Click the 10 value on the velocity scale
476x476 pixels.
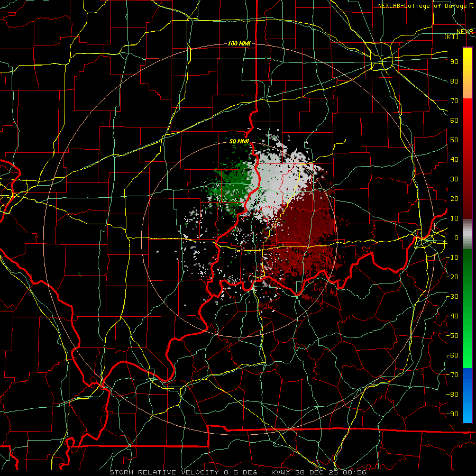coord(454,218)
